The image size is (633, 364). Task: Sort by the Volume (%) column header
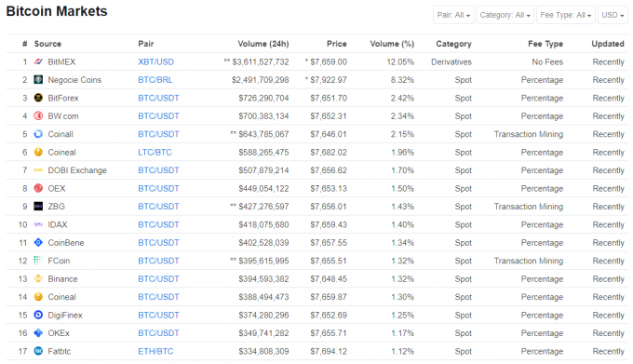point(392,44)
